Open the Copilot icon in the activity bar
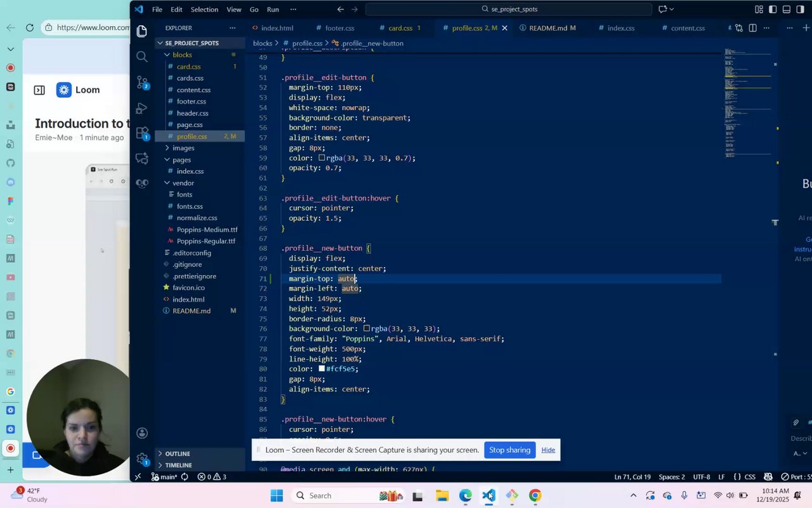Image resolution: width=812 pixels, height=508 pixels. 142,184
